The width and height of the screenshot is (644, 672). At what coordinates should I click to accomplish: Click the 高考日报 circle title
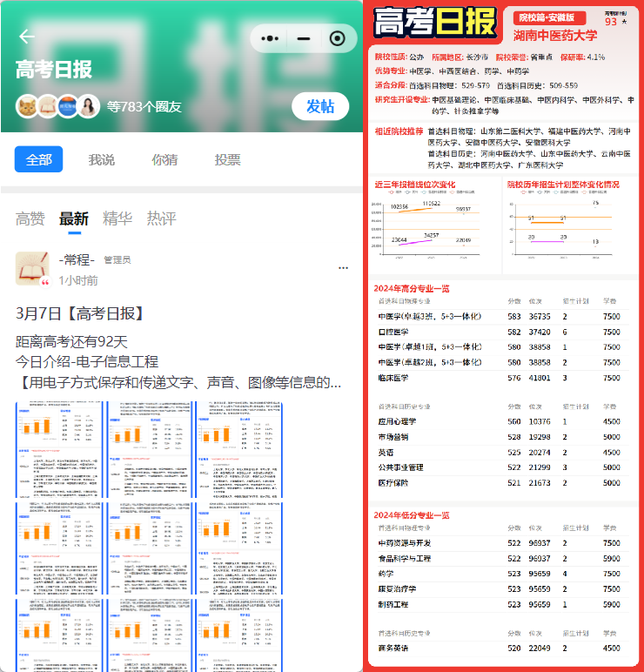click(54, 70)
